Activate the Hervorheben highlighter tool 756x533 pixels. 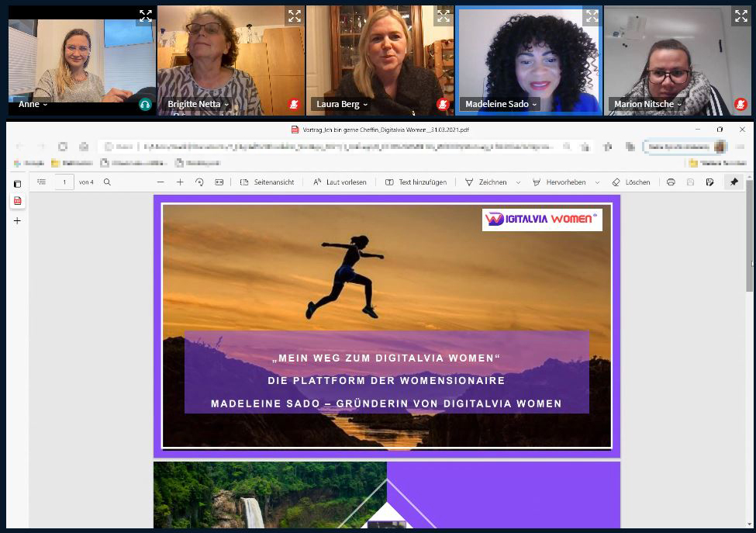(x=559, y=182)
